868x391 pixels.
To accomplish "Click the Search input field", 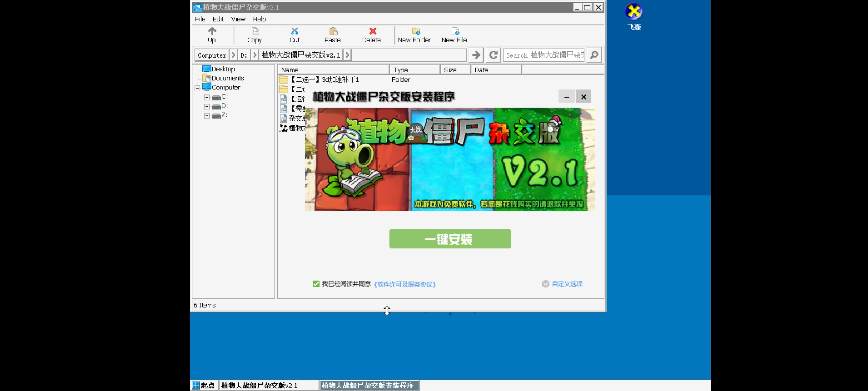I will tap(544, 55).
